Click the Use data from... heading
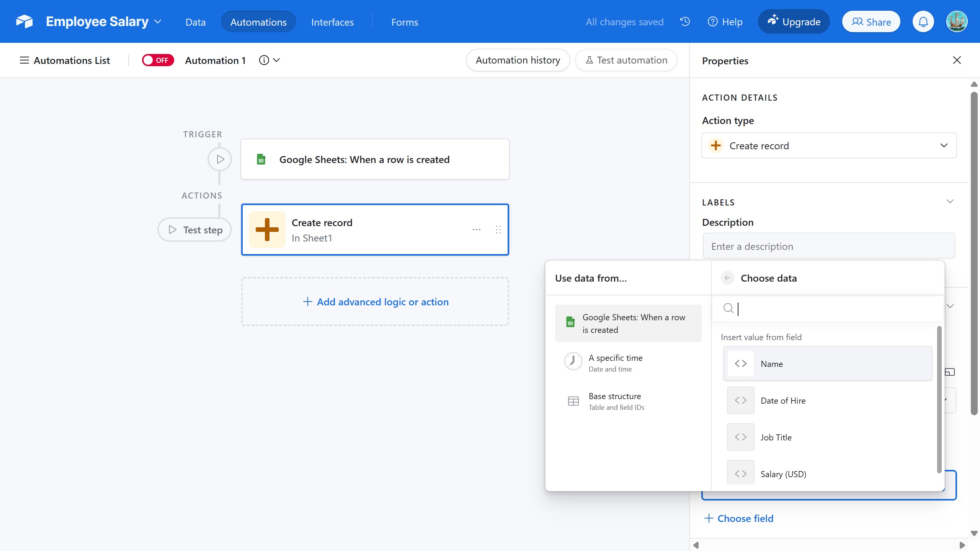Viewport: 980px width, 551px height. [591, 278]
